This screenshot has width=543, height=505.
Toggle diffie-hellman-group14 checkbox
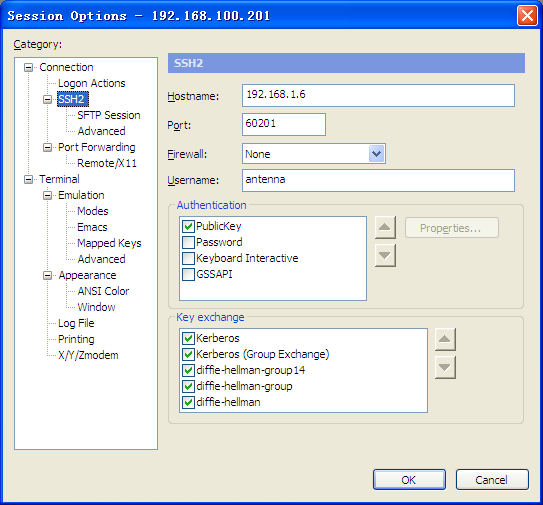point(188,370)
